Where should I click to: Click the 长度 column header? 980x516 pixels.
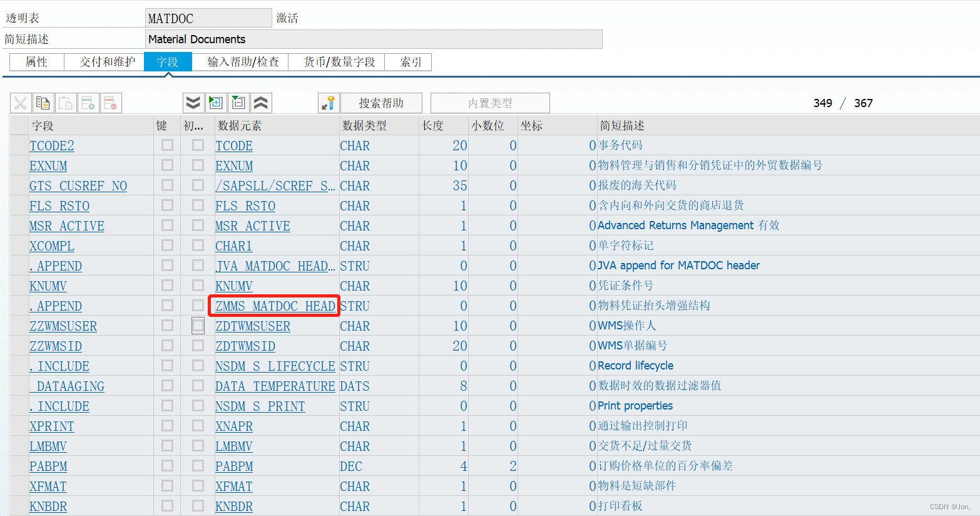click(x=444, y=125)
